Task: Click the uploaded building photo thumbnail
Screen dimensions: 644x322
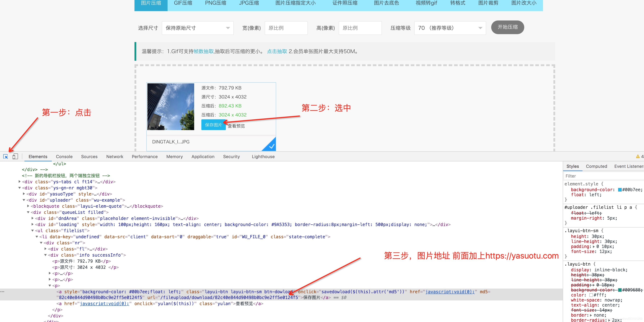Action: 171,107
